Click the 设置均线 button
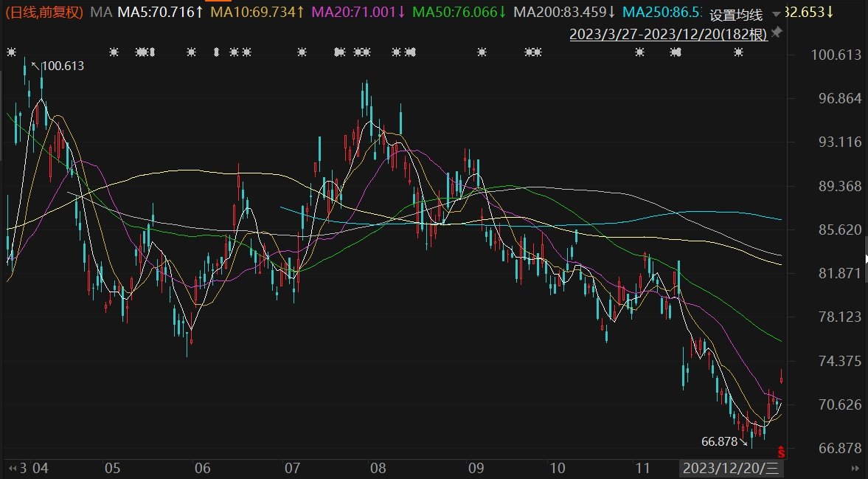Screen dimensions: 868x479 tap(736, 15)
